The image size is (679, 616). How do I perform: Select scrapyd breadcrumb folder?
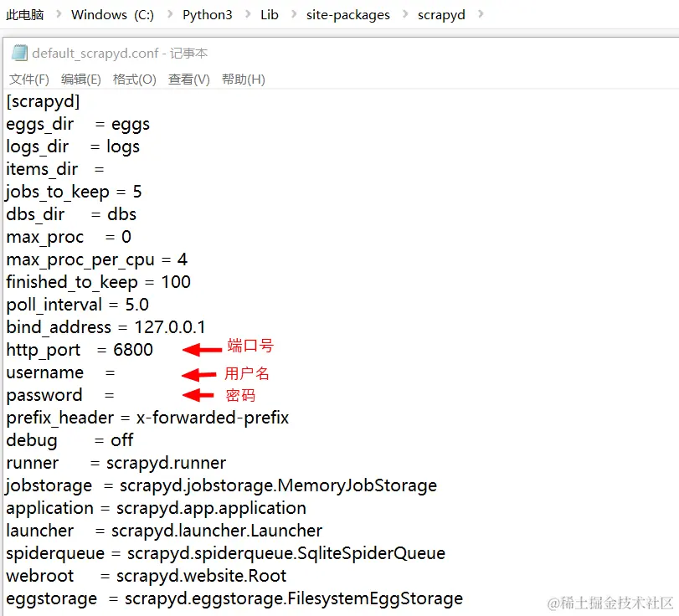pyautogui.click(x=441, y=15)
